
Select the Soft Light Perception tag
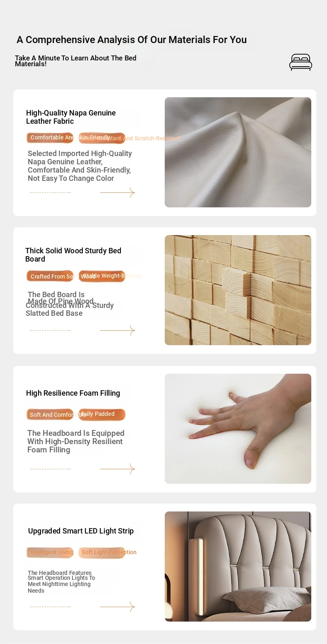[102, 553]
